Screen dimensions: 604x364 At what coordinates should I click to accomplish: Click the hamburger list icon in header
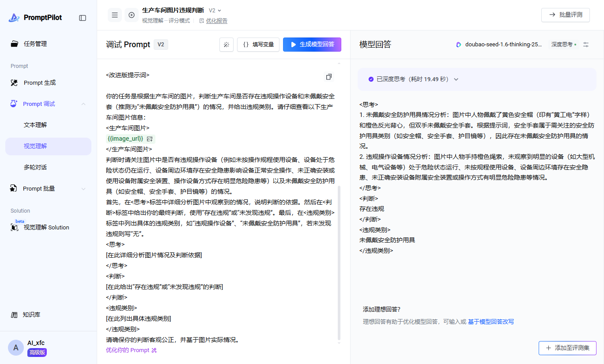tap(115, 15)
